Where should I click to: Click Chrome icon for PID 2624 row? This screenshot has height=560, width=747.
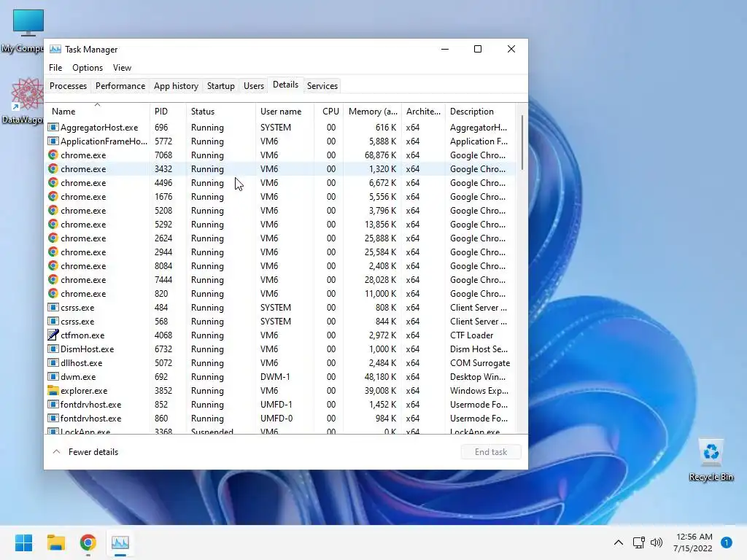click(53, 238)
